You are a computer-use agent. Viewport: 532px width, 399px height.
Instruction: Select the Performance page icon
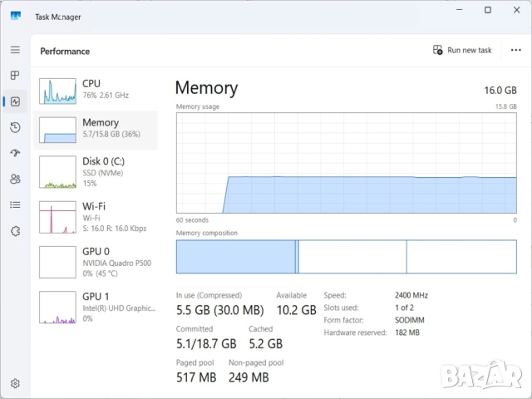coord(15,101)
